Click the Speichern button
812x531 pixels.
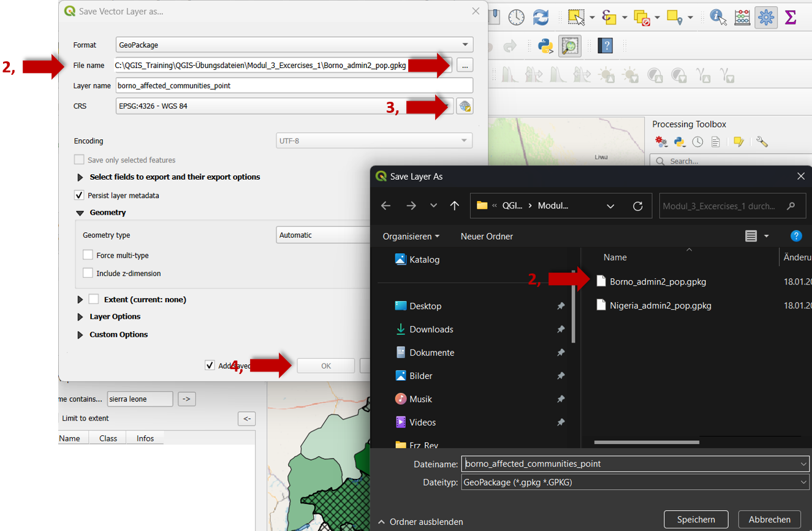(696, 519)
